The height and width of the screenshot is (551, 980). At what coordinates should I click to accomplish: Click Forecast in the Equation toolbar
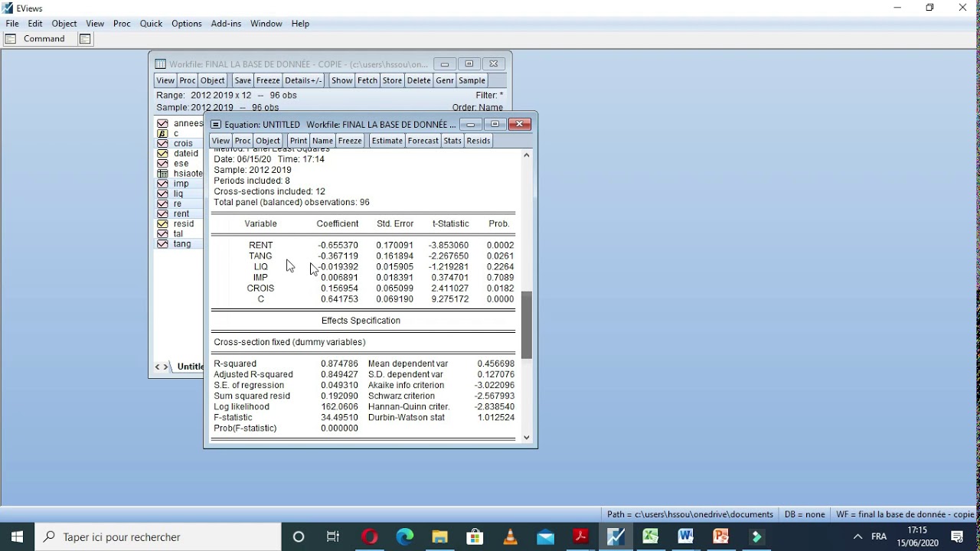[423, 141]
